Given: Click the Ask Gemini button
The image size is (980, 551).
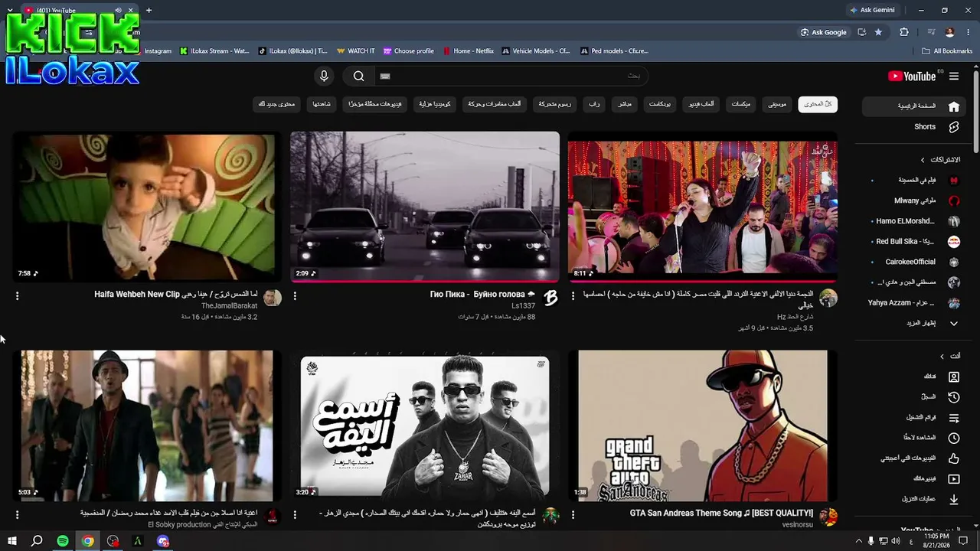Looking at the screenshot, I should (873, 10).
